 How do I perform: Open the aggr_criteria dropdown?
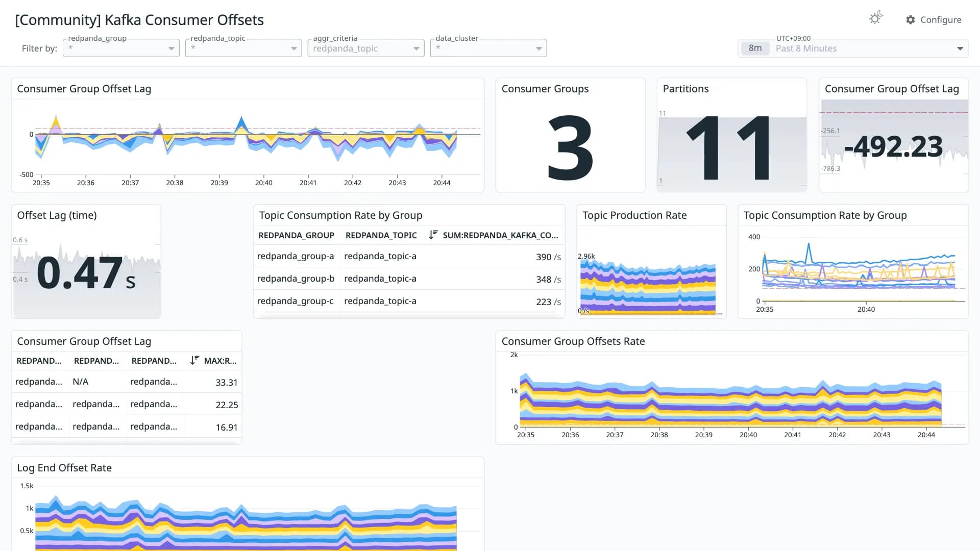[366, 48]
